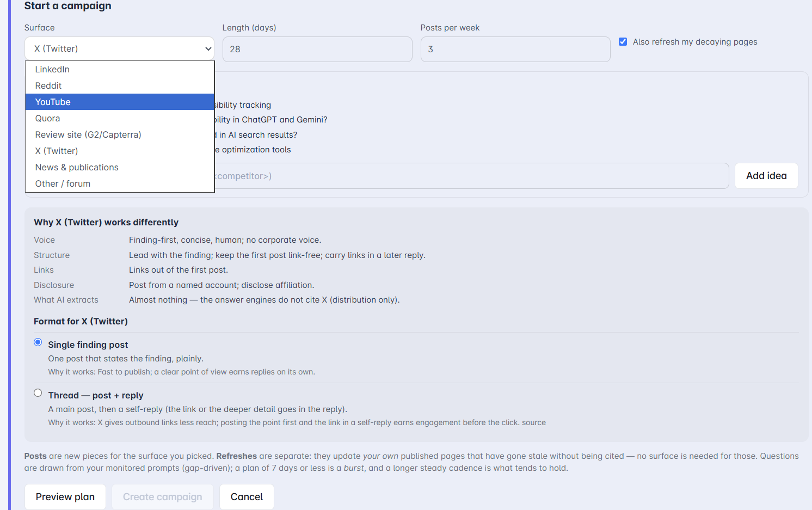Click the Add idea button
Viewport: 812px width, 510px height.
[766, 176]
